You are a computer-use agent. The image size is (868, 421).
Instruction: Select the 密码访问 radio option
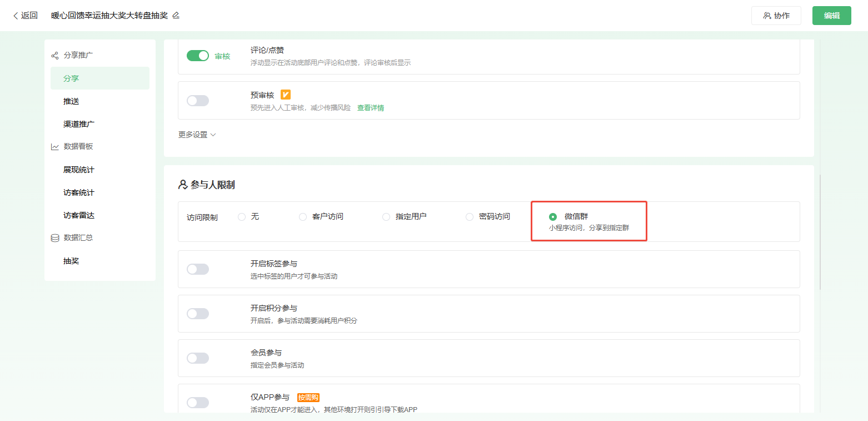tap(470, 217)
